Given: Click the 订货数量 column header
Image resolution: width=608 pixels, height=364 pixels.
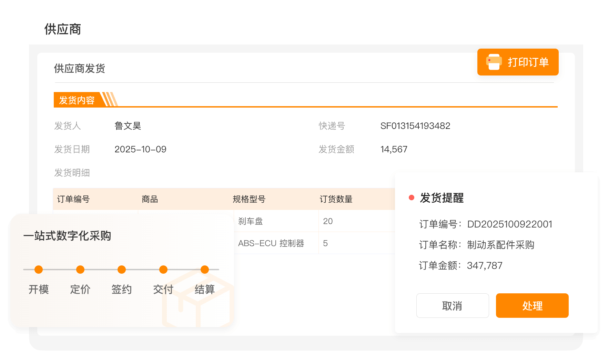Looking at the screenshot, I should tap(336, 199).
